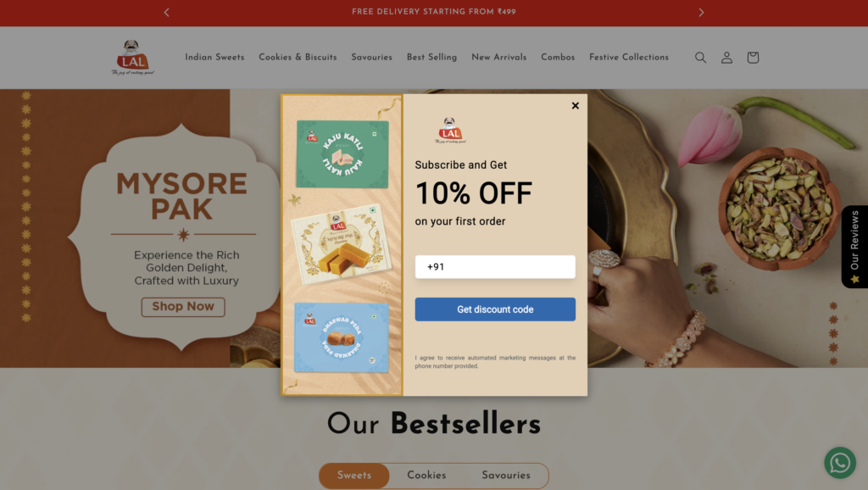The height and width of the screenshot is (490, 868).
Task: Open the shopping cart icon
Action: [753, 58]
